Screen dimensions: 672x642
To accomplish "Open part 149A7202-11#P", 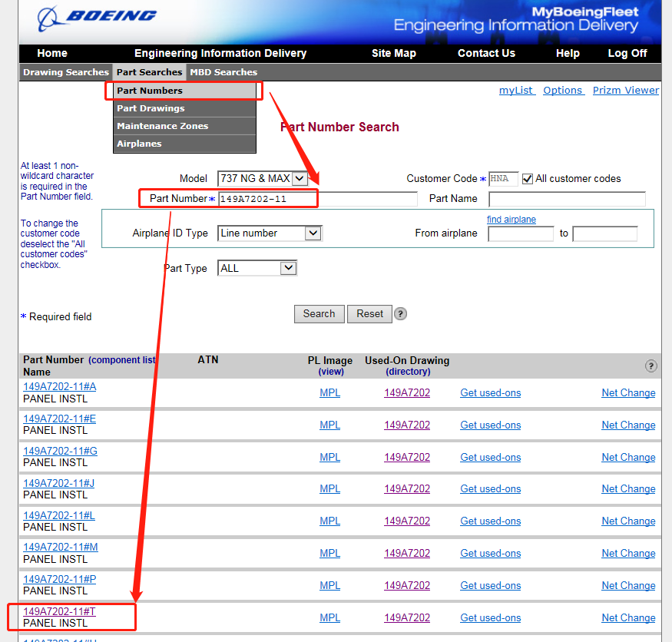I will point(60,580).
